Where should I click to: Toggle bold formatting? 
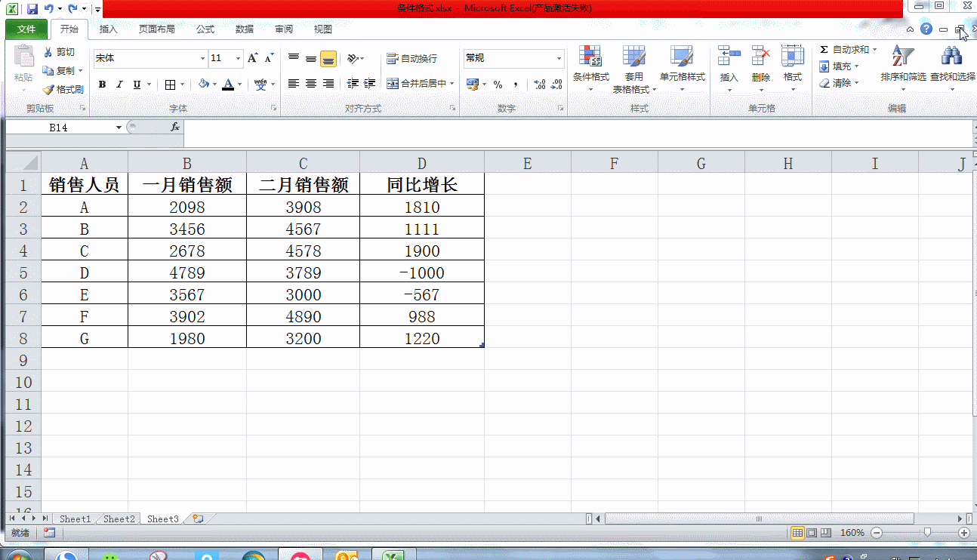tap(103, 85)
